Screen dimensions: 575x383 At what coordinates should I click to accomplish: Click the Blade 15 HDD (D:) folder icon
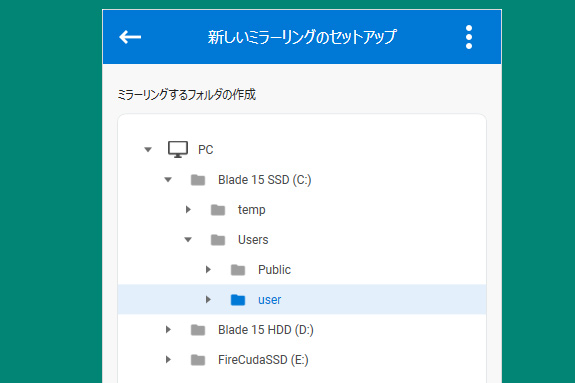198,330
